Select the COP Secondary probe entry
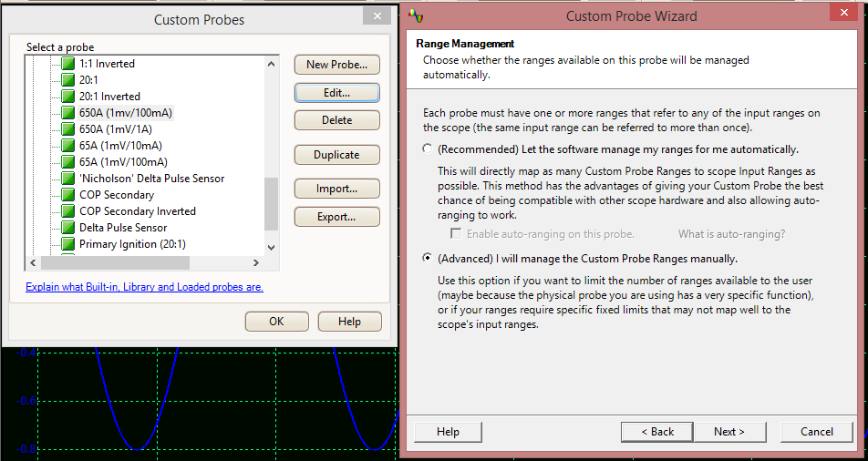 pyautogui.click(x=117, y=195)
